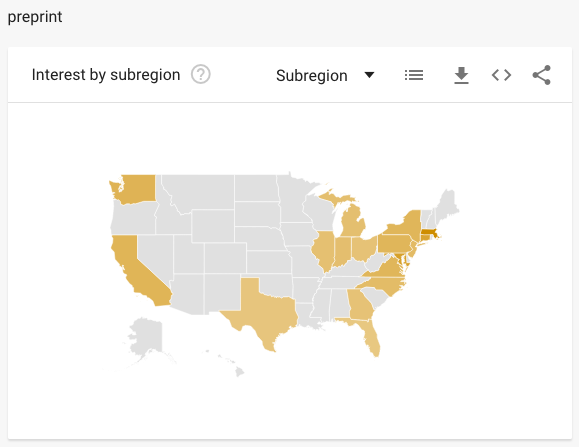Select Alaska on the map
579x447 pixels.
click(148, 338)
